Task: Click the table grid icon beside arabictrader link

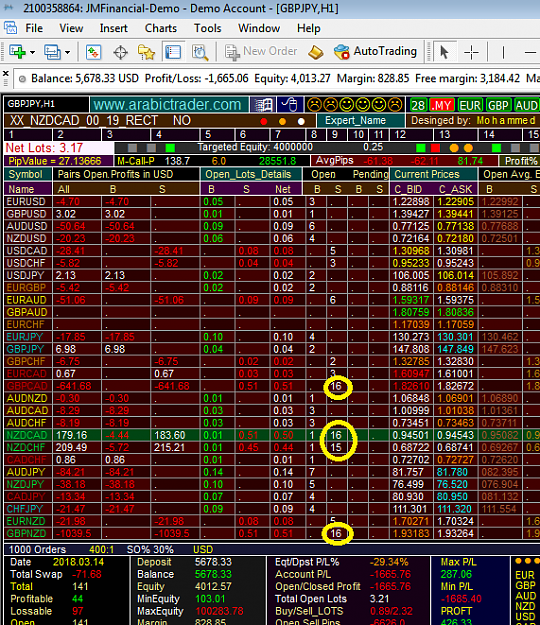Action: pos(263,105)
